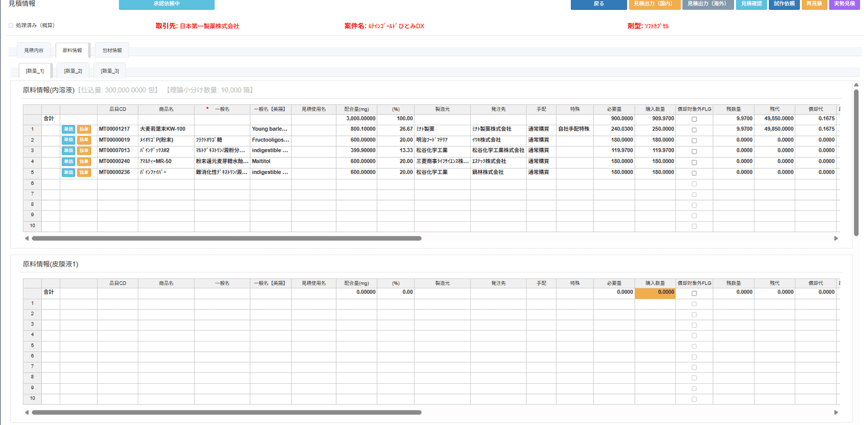This screenshot has height=425, width=868.
Task: Click 独単 button for MT00007013 row
Action: click(84, 151)
